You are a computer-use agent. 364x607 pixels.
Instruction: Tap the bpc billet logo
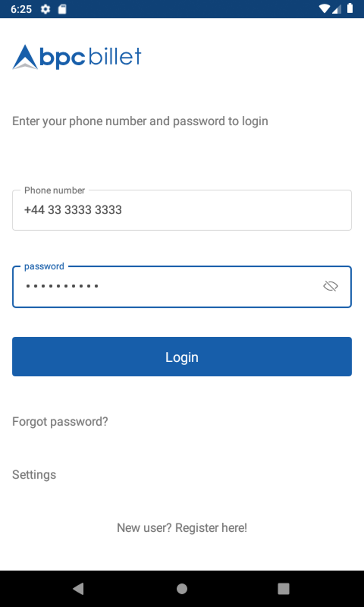tap(77, 57)
